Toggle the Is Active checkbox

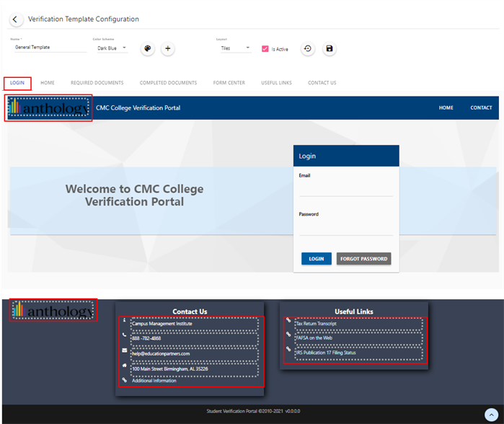pos(265,49)
